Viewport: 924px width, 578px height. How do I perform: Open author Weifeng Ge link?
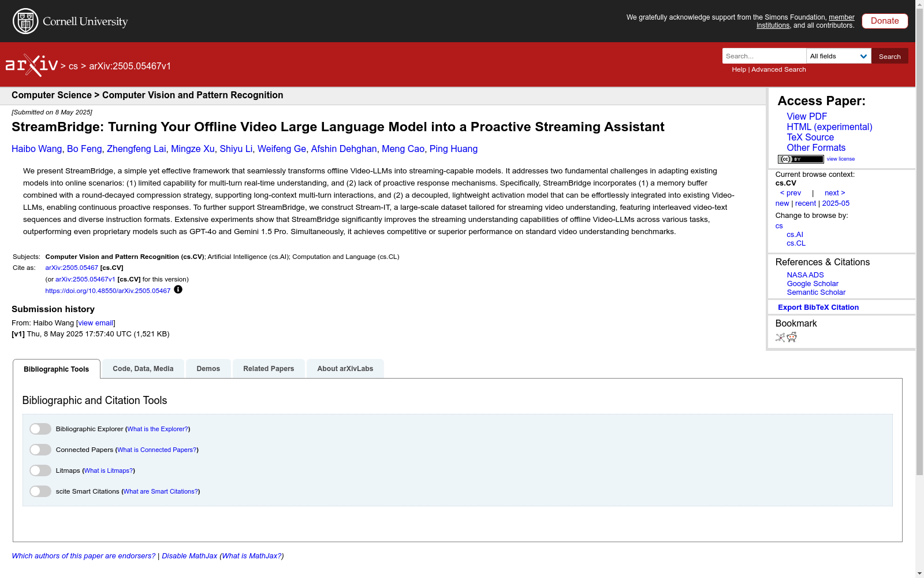(281, 149)
